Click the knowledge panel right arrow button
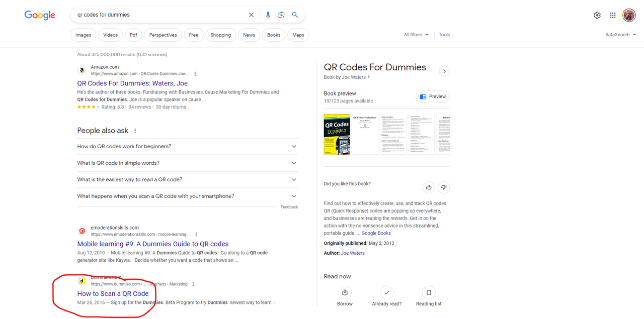The height and width of the screenshot is (319, 644). (444, 71)
